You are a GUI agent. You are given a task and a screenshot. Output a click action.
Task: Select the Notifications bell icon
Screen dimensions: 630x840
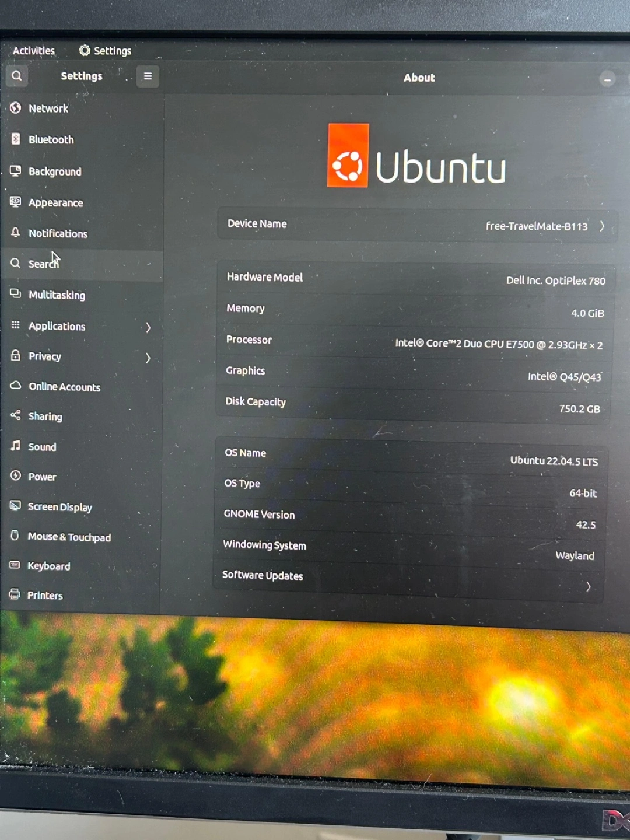16,233
